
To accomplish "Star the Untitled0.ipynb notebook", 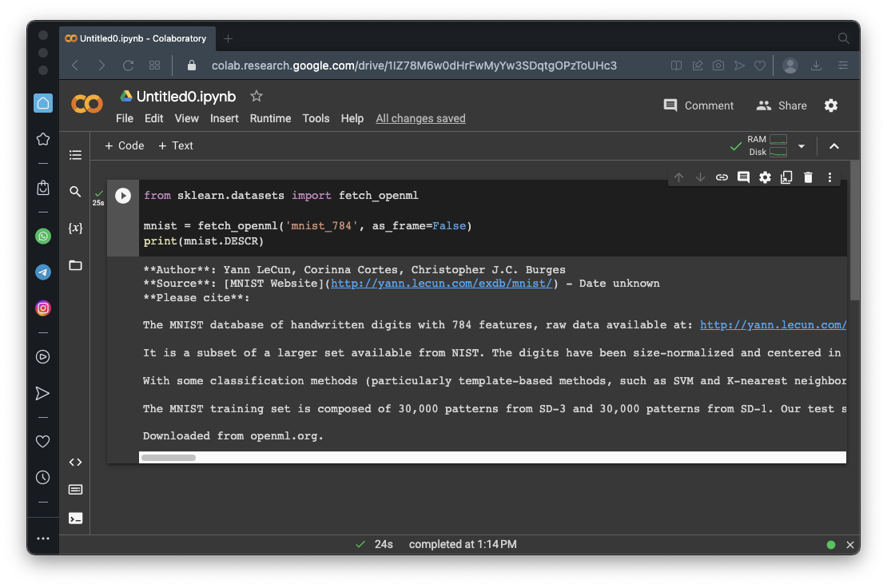I will [257, 96].
